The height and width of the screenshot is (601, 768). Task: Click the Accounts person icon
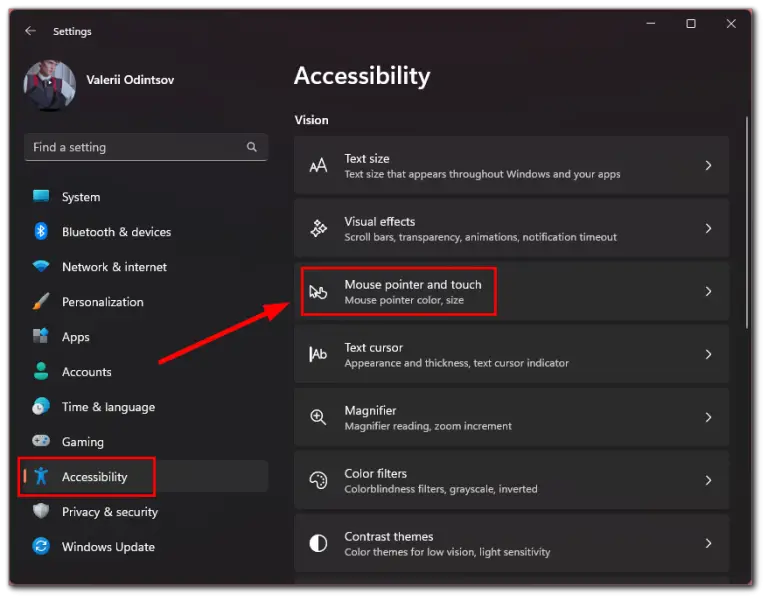point(41,371)
